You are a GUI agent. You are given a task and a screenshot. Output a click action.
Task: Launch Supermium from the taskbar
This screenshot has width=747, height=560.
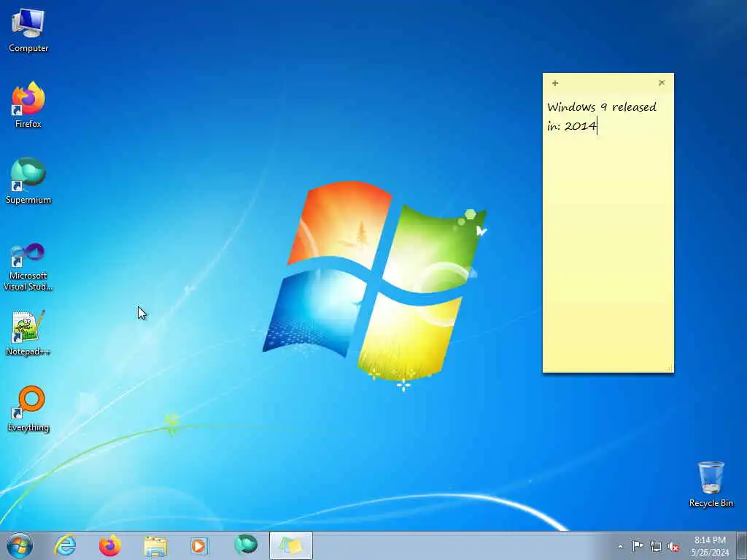246,545
